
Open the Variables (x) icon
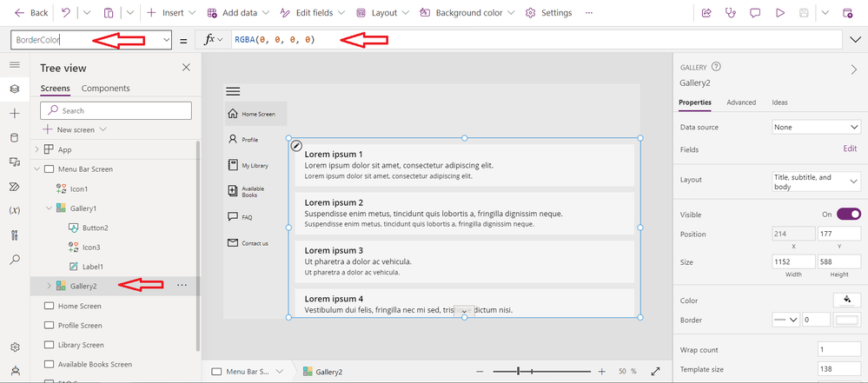pos(15,210)
